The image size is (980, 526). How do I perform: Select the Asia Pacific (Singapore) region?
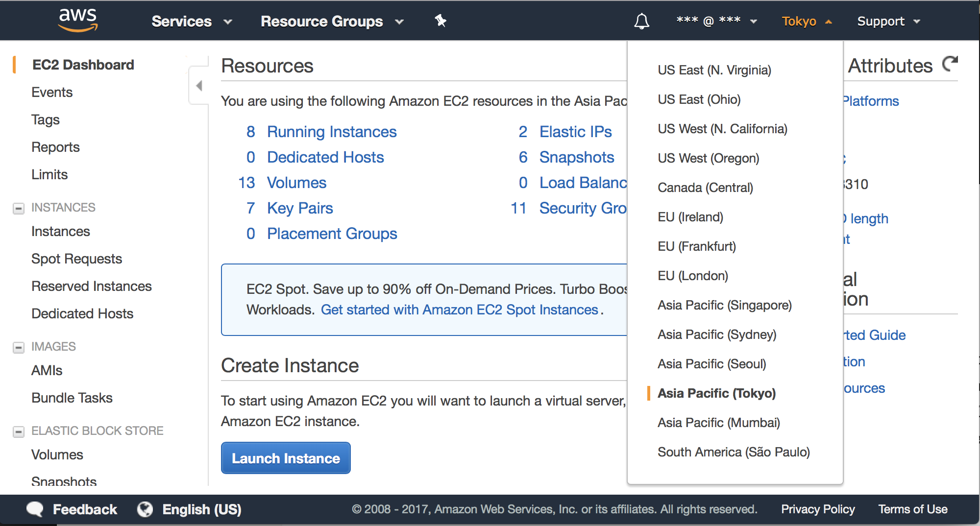coord(725,305)
